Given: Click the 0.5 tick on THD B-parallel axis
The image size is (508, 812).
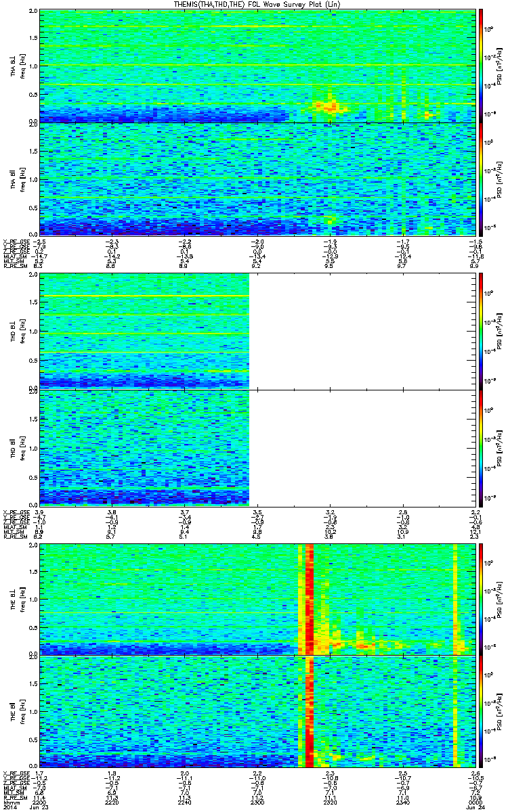Looking at the screenshot, I should coord(33,476).
